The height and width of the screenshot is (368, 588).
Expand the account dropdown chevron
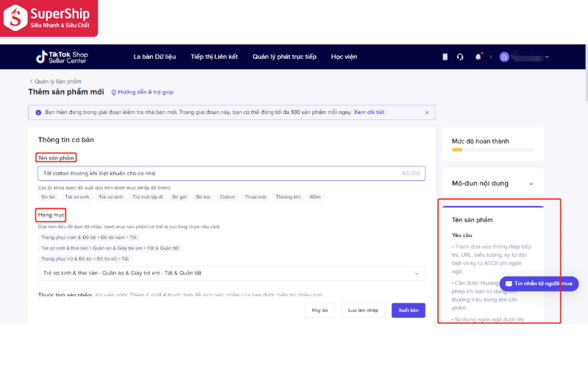point(547,57)
